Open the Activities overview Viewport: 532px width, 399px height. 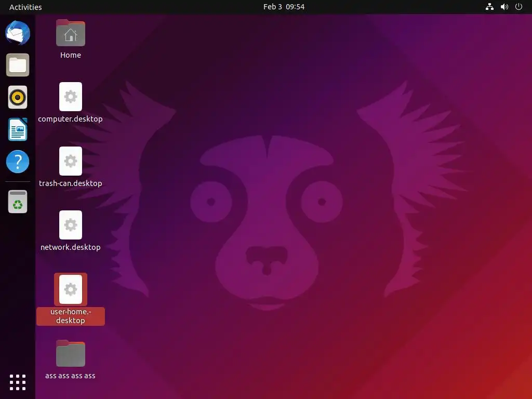point(25,7)
